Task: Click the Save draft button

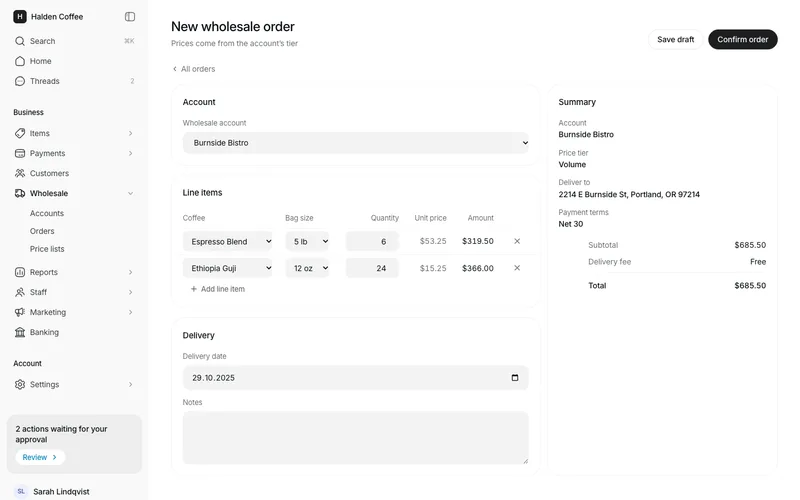Action: pyautogui.click(x=676, y=39)
